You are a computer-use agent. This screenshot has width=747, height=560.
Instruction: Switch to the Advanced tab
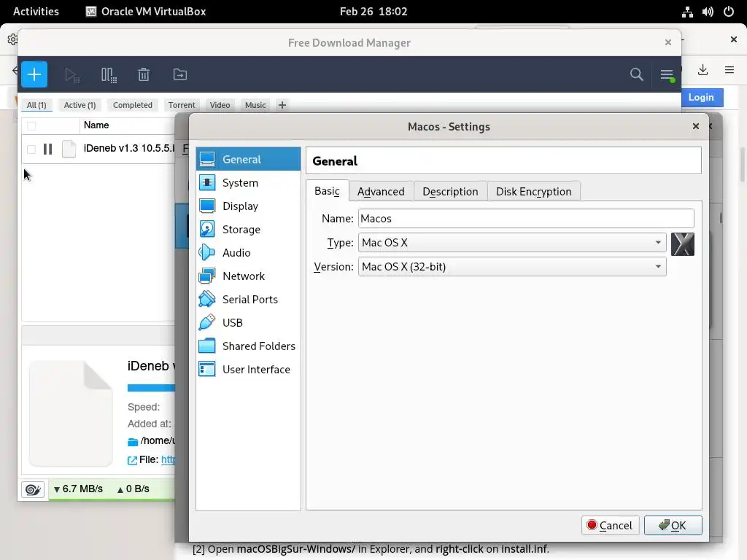pyautogui.click(x=381, y=192)
